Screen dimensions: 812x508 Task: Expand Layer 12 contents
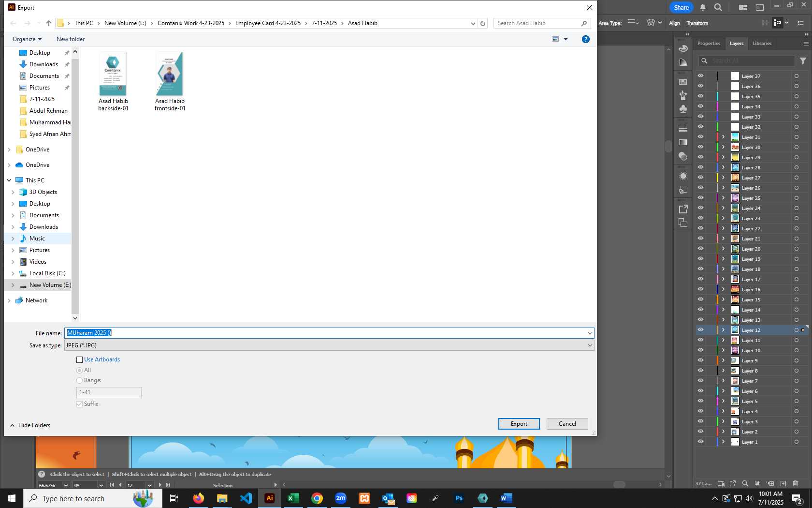pos(724,330)
